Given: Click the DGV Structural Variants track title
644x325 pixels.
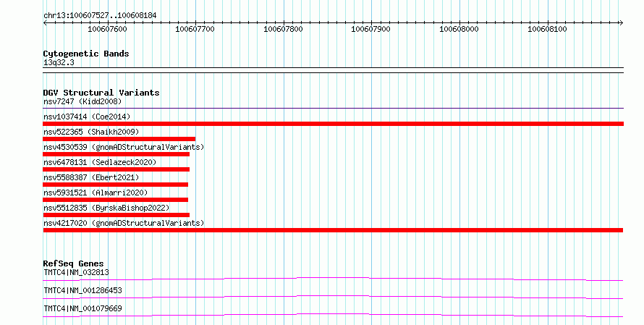Looking at the screenshot, I should point(101,93).
